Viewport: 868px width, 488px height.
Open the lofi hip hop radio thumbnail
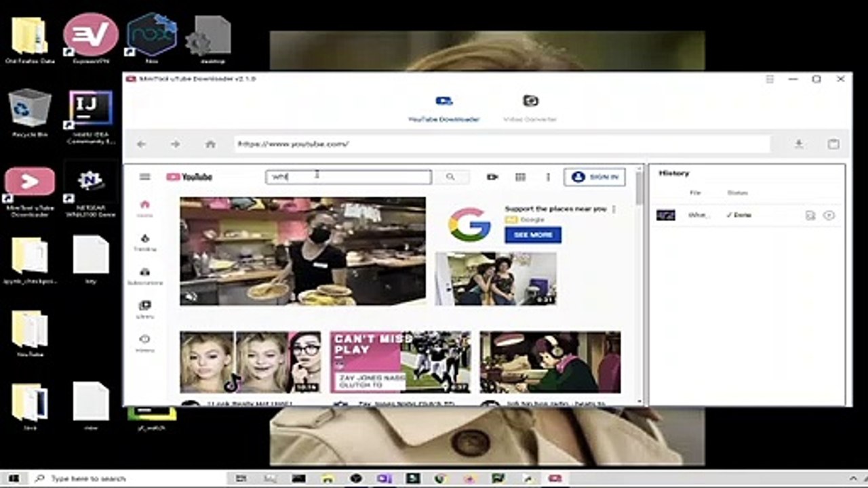pos(550,362)
